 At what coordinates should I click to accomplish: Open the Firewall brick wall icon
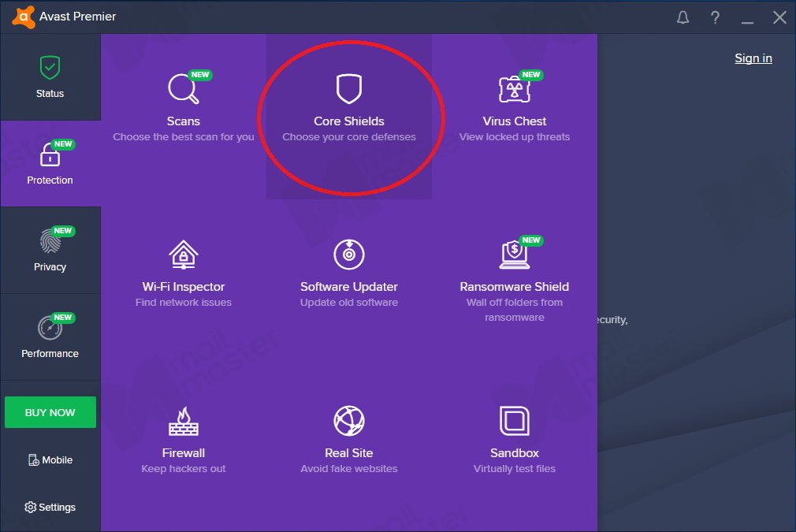point(184,421)
